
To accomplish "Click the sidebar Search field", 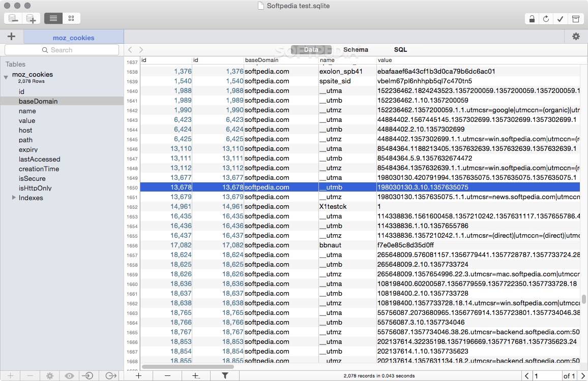I will click(x=62, y=50).
